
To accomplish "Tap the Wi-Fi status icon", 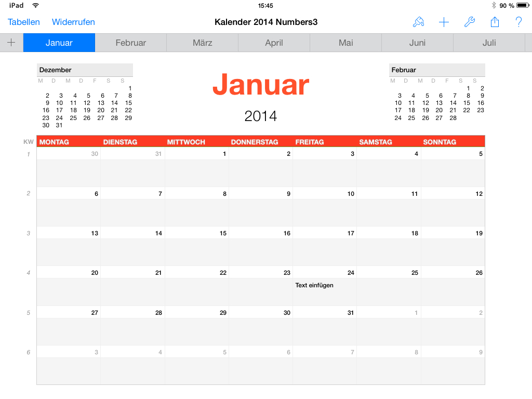I will (35, 6).
